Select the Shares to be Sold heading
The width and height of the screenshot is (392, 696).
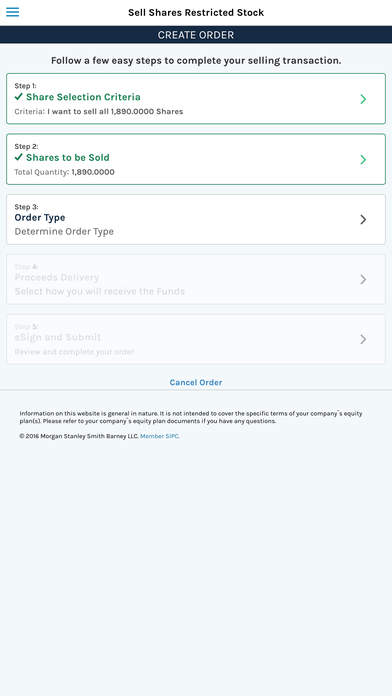coord(68,158)
